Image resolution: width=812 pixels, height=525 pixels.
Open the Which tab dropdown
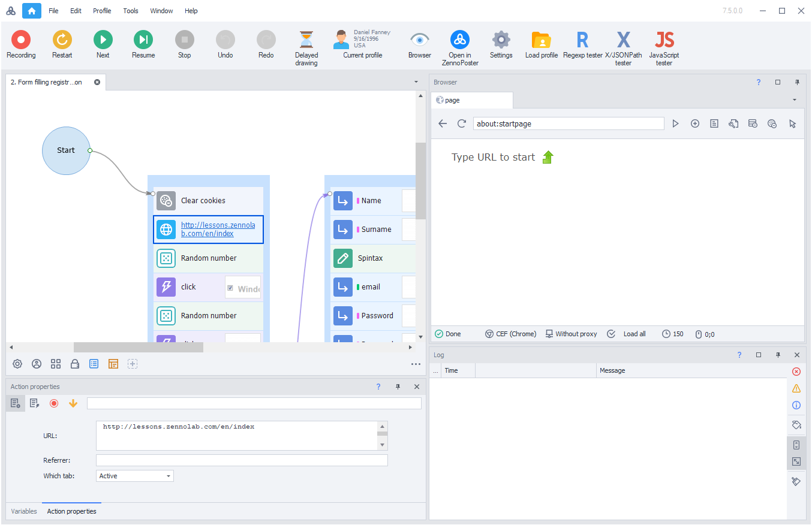pyautogui.click(x=135, y=476)
